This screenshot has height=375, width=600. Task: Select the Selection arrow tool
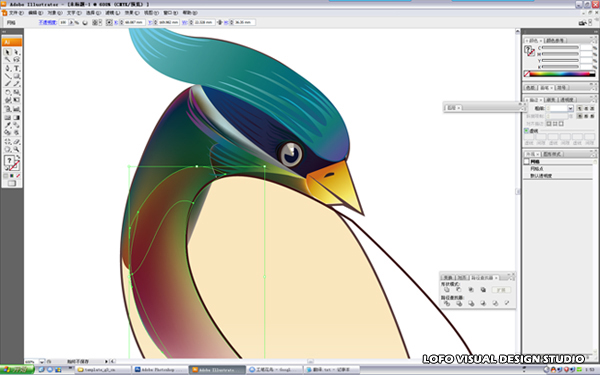[7, 52]
